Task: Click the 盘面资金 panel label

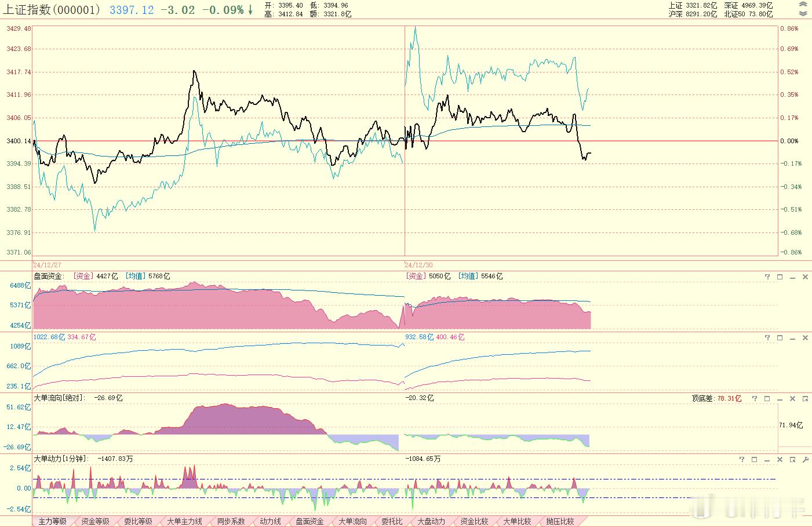Action: [49, 277]
